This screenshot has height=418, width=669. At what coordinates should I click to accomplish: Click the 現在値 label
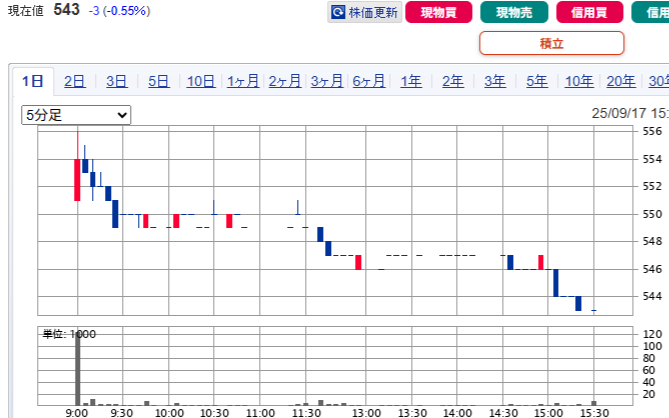point(26,11)
